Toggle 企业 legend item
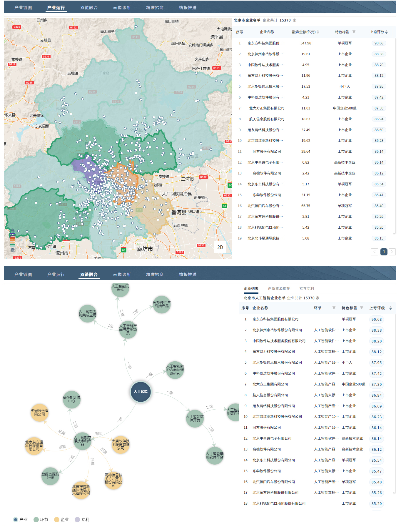 point(61,520)
